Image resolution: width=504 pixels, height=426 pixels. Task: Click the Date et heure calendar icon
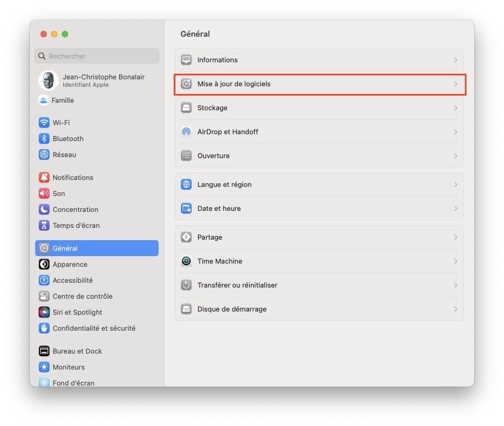(186, 208)
